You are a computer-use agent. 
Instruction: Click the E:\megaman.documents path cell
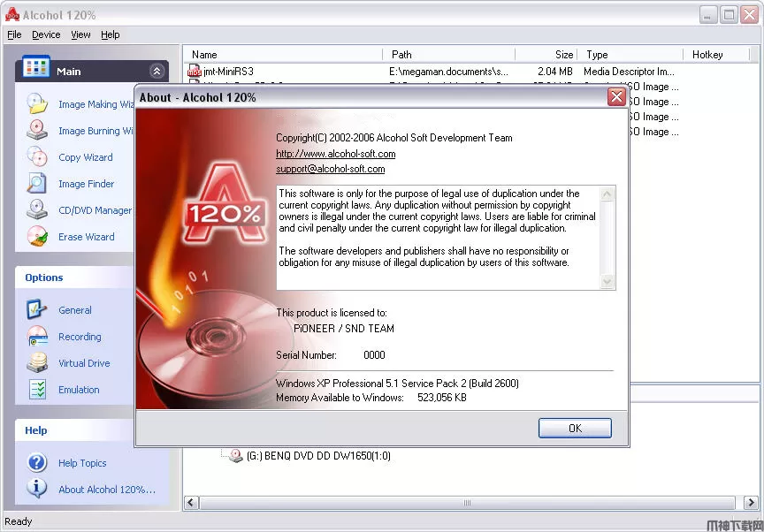448,72
